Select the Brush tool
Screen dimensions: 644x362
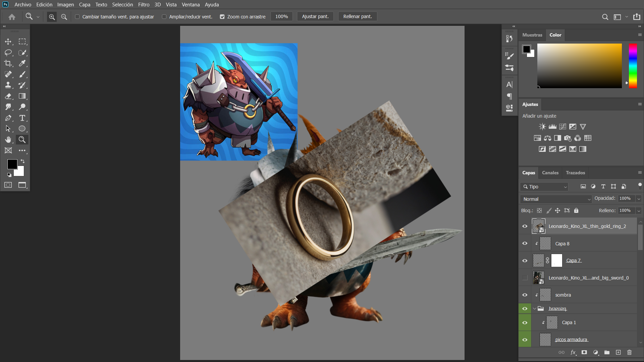(x=22, y=74)
